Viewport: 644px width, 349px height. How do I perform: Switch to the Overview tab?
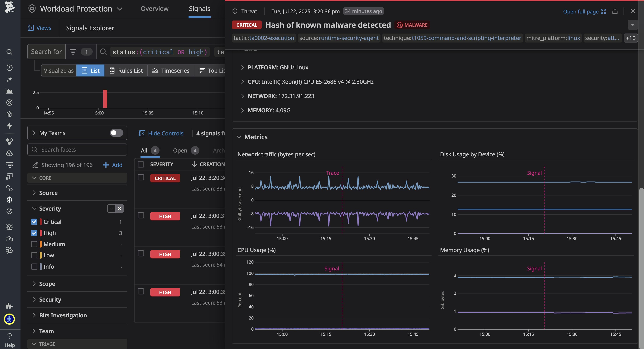(x=154, y=9)
